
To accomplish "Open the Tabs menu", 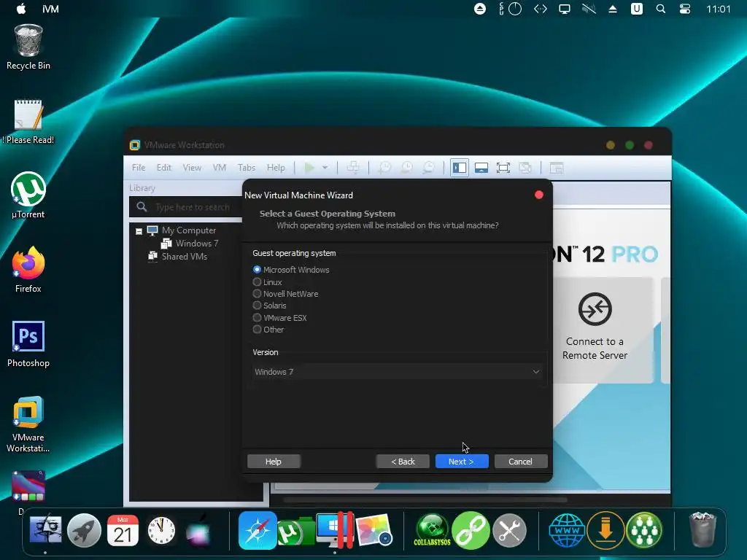I will (x=247, y=168).
